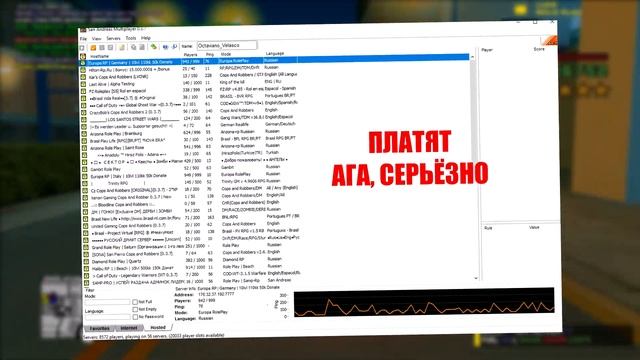Click the server Address value in Server Info
640x360 pixels.
pyautogui.click(x=216, y=294)
